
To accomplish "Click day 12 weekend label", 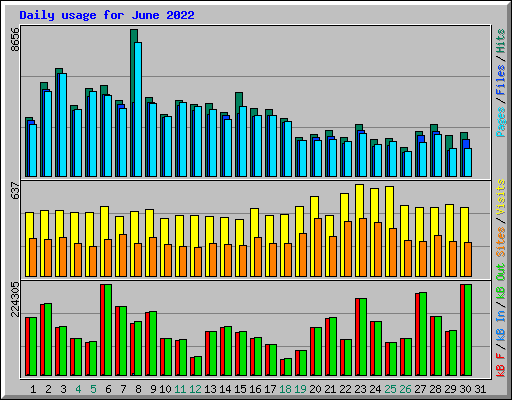I will pos(195,389).
